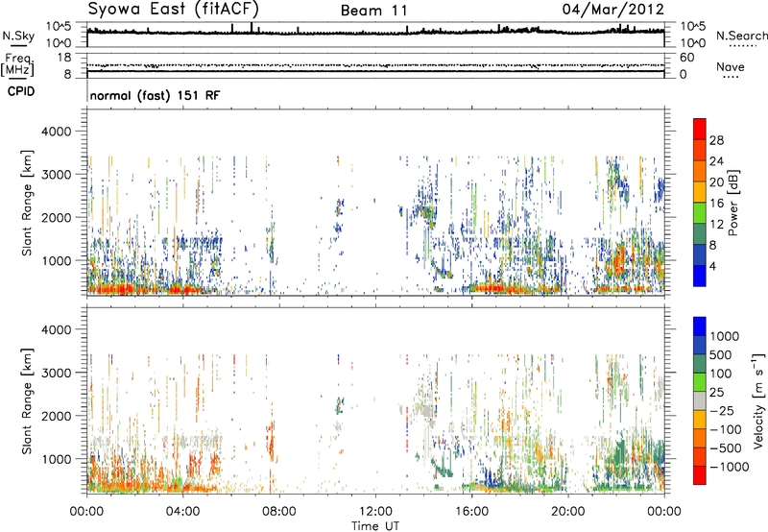
Task: Click the power range-time plot area
Action: tap(375, 203)
